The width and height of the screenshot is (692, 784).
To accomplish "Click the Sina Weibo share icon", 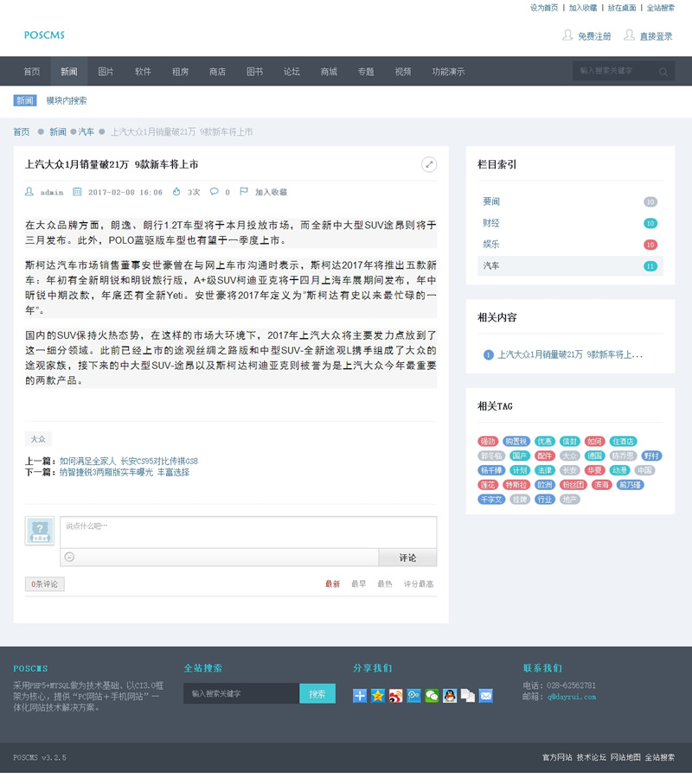I will click(x=395, y=695).
